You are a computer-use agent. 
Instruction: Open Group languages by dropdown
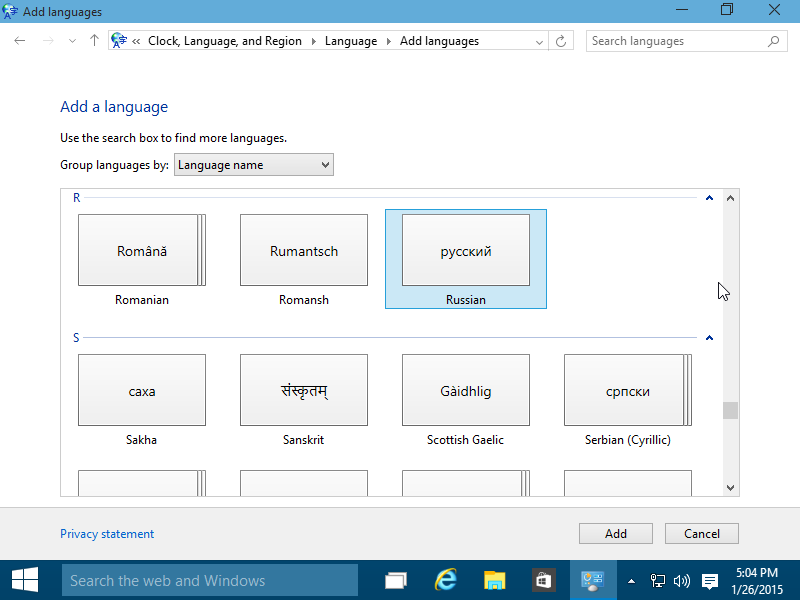[x=254, y=165]
